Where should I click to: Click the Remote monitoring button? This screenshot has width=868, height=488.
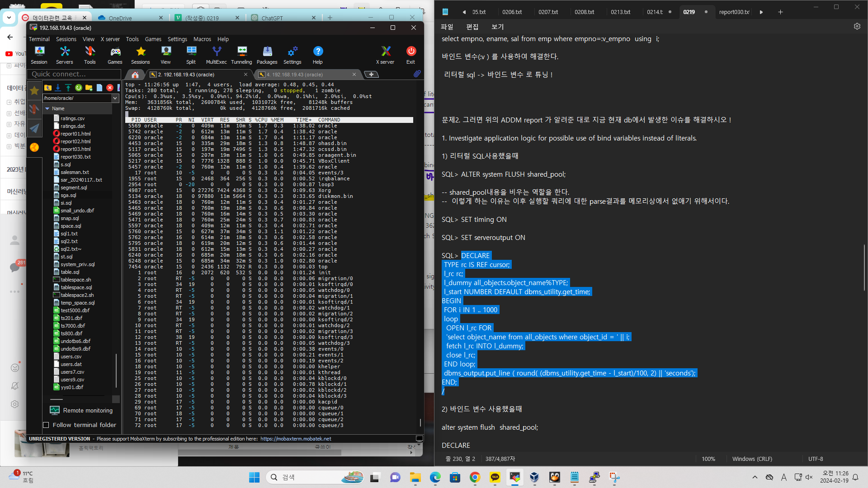[81, 410]
